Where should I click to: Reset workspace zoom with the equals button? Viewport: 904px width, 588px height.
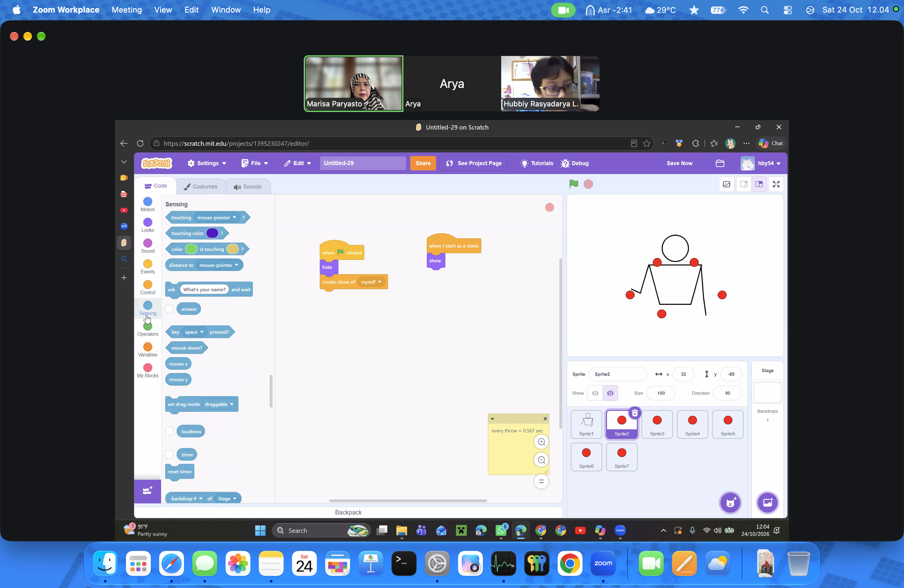pos(541,481)
